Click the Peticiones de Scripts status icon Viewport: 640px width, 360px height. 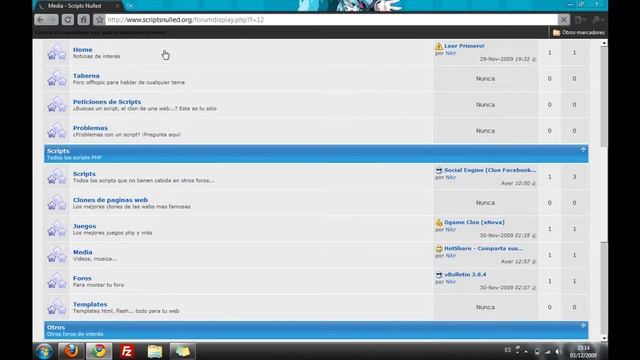[57, 104]
